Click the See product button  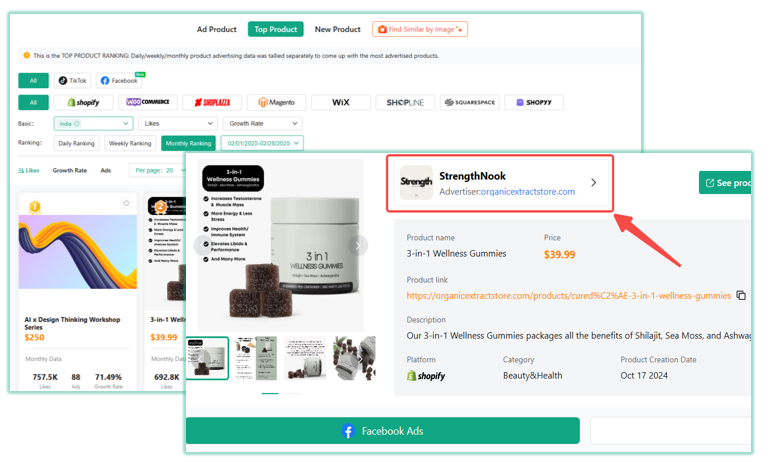(x=725, y=182)
